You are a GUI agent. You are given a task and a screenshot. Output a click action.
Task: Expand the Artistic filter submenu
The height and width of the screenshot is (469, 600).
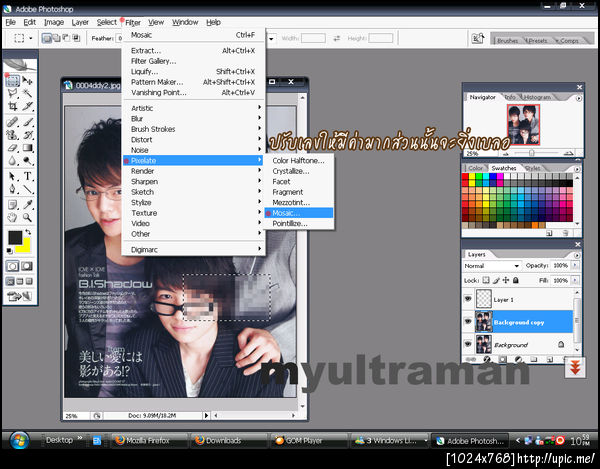click(194, 108)
